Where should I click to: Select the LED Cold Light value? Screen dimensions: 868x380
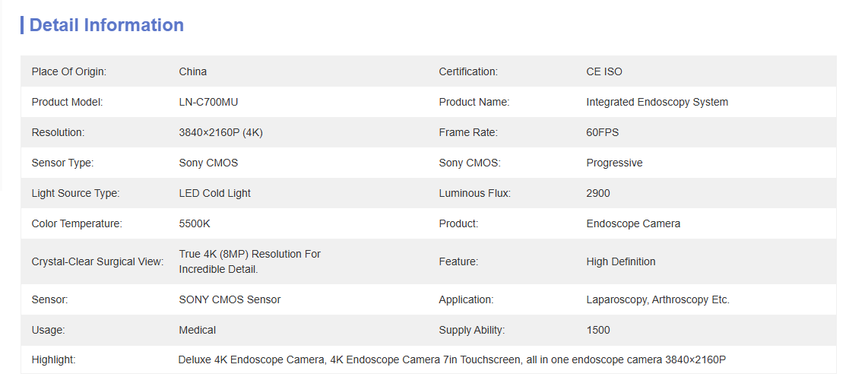[x=214, y=193]
